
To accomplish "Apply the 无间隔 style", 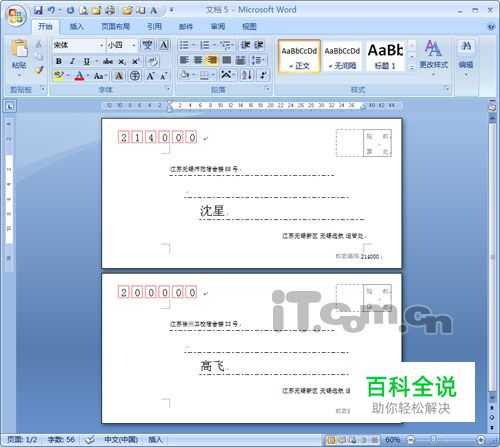I will click(342, 56).
